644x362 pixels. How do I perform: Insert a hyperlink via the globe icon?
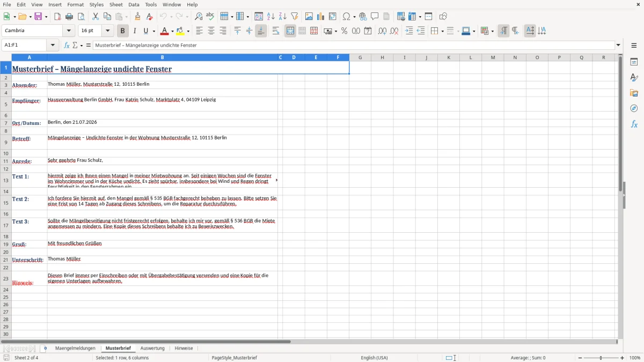tap(363, 17)
